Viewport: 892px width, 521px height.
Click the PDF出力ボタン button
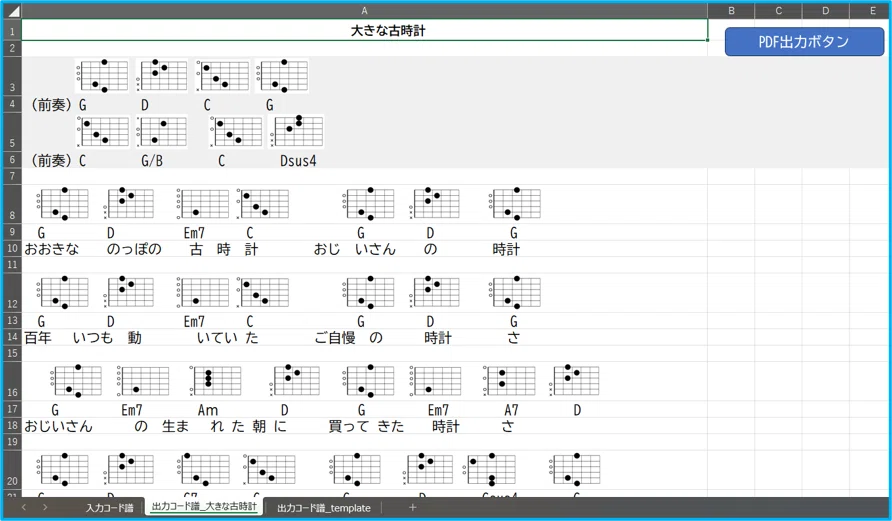point(804,42)
